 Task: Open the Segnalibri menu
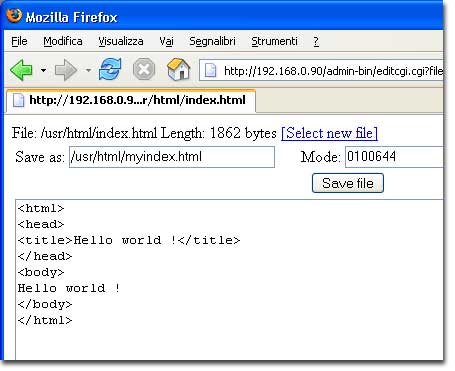212,41
